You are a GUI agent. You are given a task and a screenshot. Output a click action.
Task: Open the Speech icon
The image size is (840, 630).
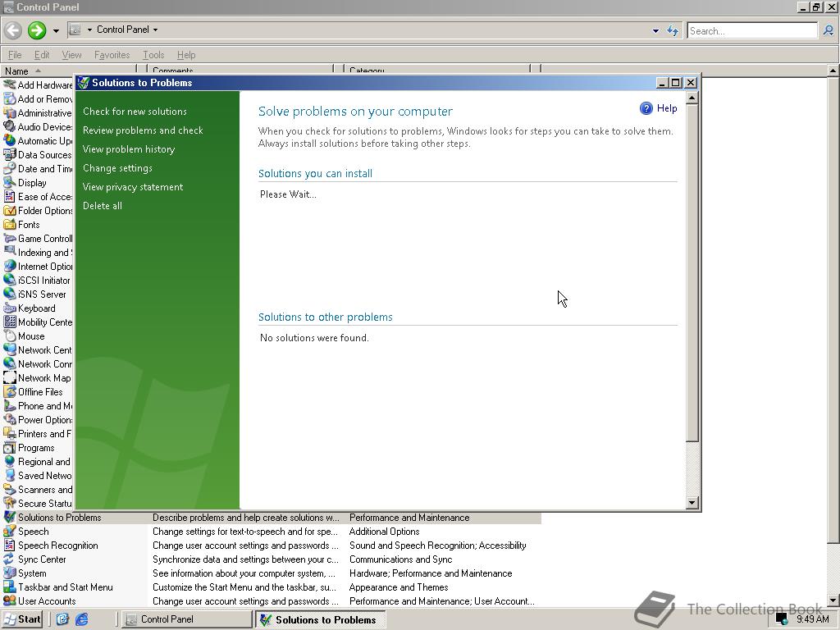point(10,531)
